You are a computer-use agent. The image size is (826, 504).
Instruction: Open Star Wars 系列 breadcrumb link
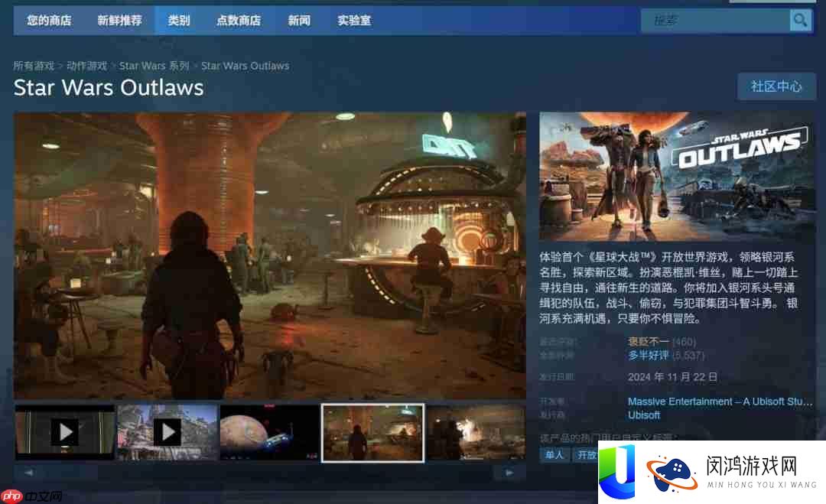[x=154, y=66]
